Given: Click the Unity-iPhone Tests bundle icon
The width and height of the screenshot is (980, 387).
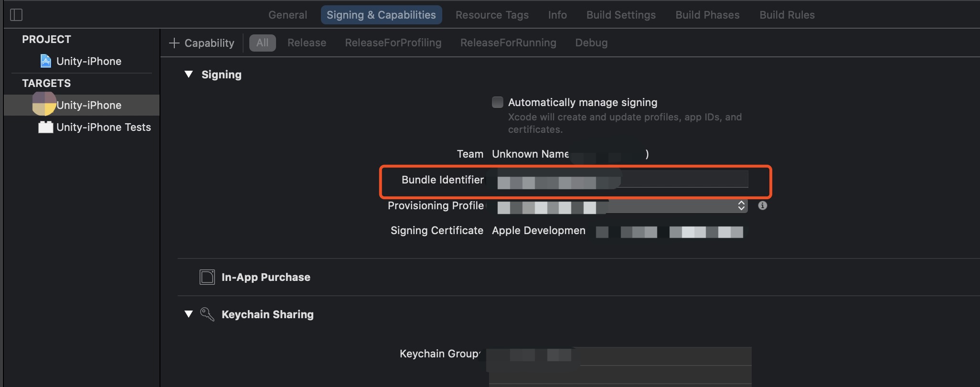Looking at the screenshot, I should click(x=45, y=127).
